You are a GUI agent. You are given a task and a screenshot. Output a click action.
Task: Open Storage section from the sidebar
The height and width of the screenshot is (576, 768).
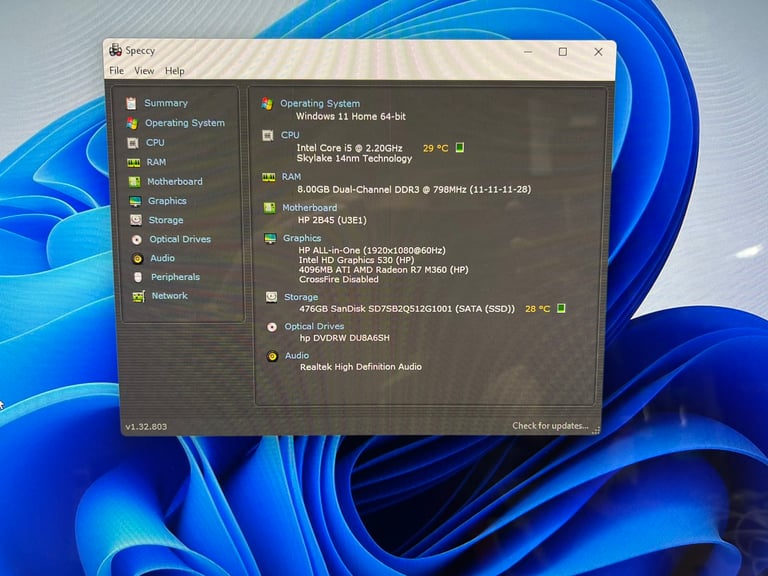coord(166,220)
